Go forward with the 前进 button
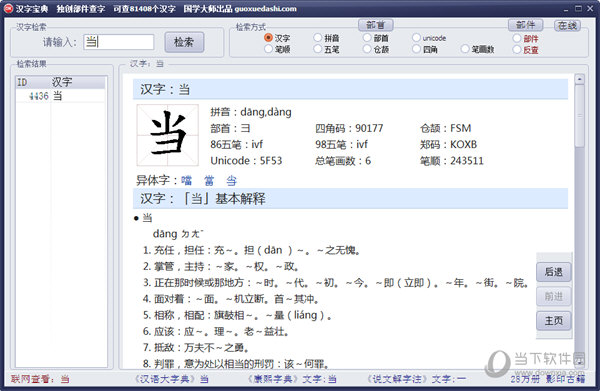The width and height of the screenshot is (600, 391). tap(554, 296)
